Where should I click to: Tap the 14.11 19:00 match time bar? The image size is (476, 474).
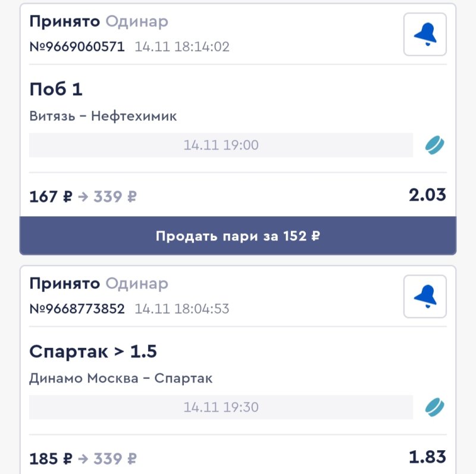point(221,145)
